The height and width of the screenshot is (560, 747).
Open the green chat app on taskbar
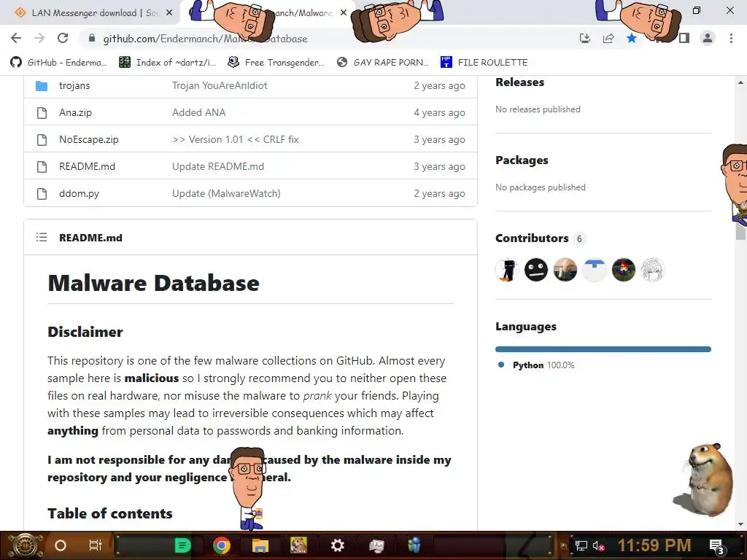coord(183,545)
